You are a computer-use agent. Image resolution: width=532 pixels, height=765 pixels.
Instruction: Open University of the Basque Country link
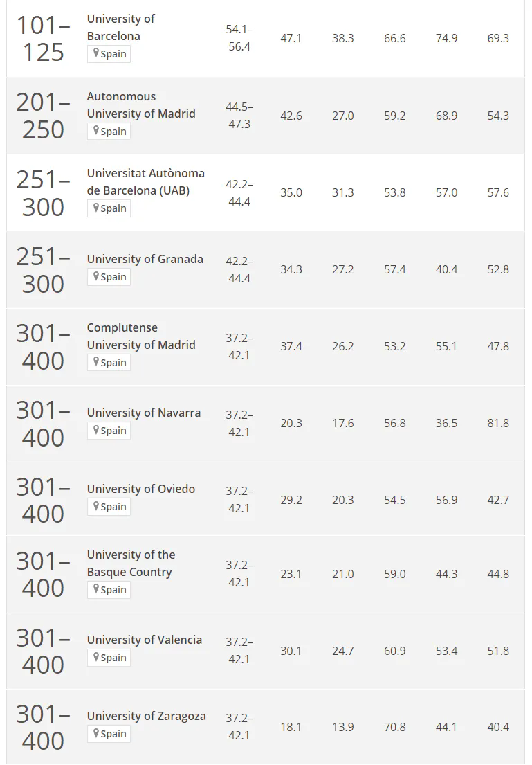click(131, 564)
